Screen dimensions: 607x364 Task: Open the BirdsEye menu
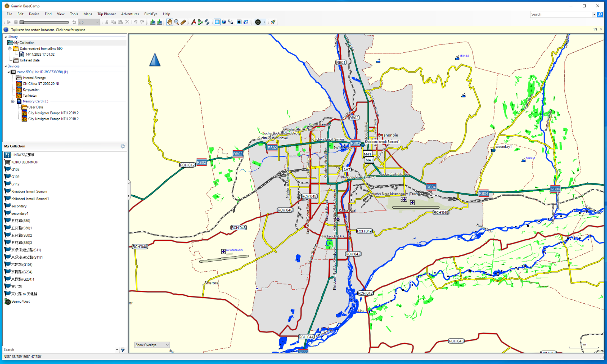[x=151, y=14]
